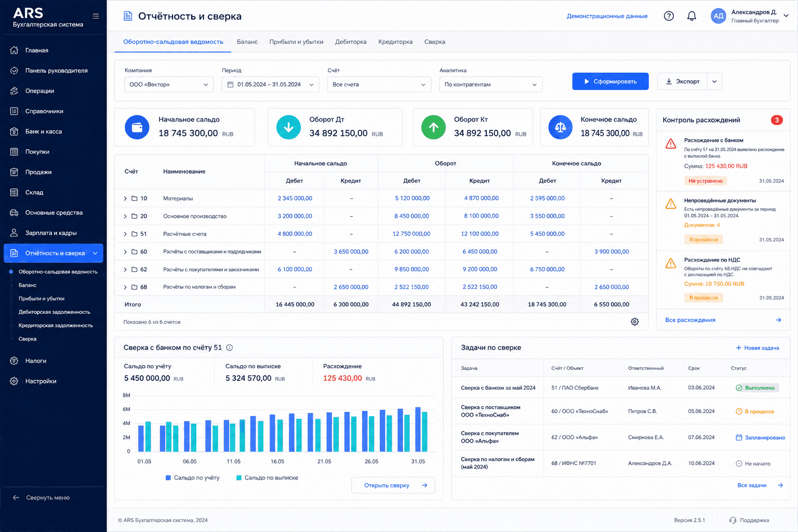Open the Экспорт options dropdown arrow
The height and width of the screenshot is (532, 798).
pos(714,82)
